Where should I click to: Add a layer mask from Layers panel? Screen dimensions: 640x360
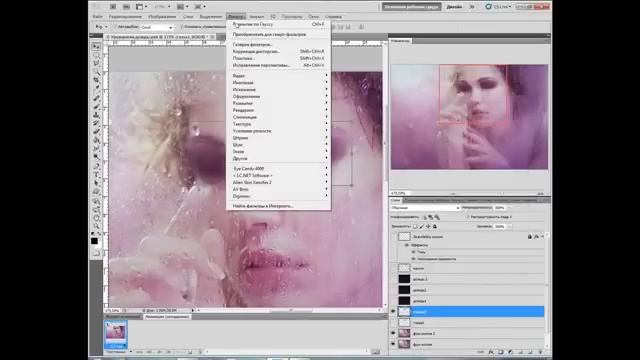501,352
